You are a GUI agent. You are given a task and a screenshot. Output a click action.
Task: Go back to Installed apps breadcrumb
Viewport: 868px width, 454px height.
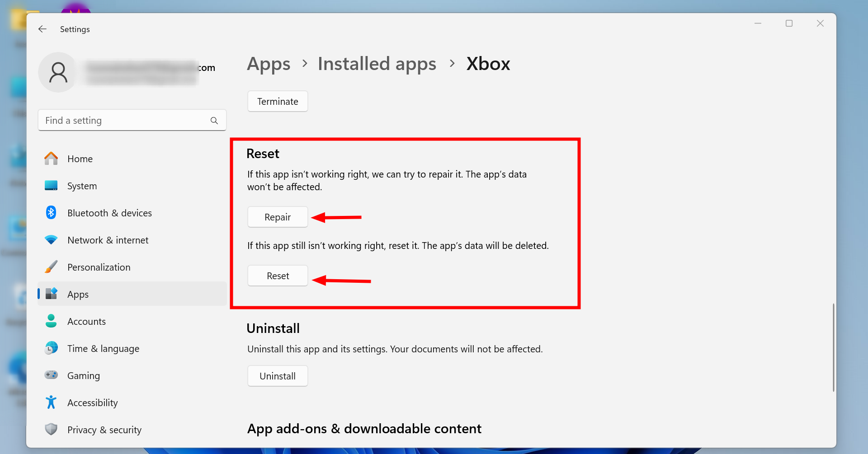(x=377, y=64)
